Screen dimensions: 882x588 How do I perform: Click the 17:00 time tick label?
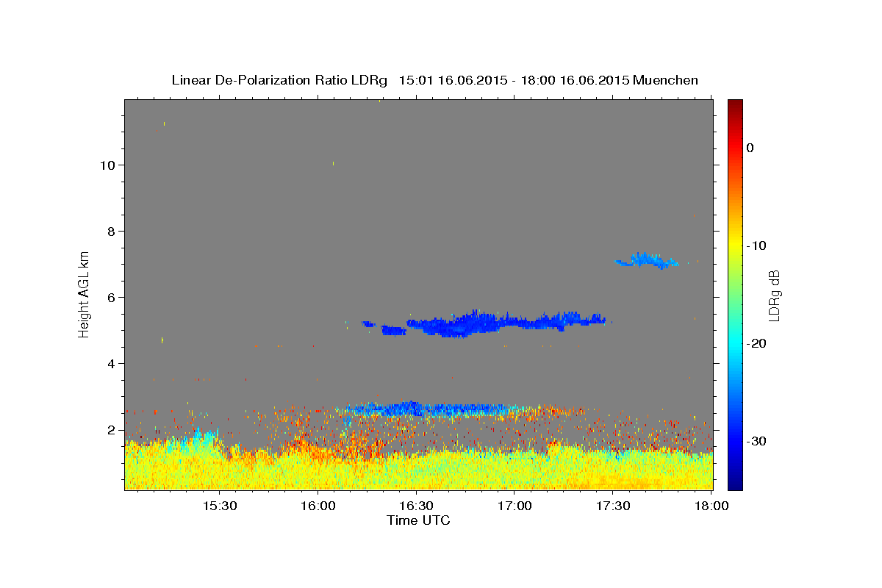(514, 506)
